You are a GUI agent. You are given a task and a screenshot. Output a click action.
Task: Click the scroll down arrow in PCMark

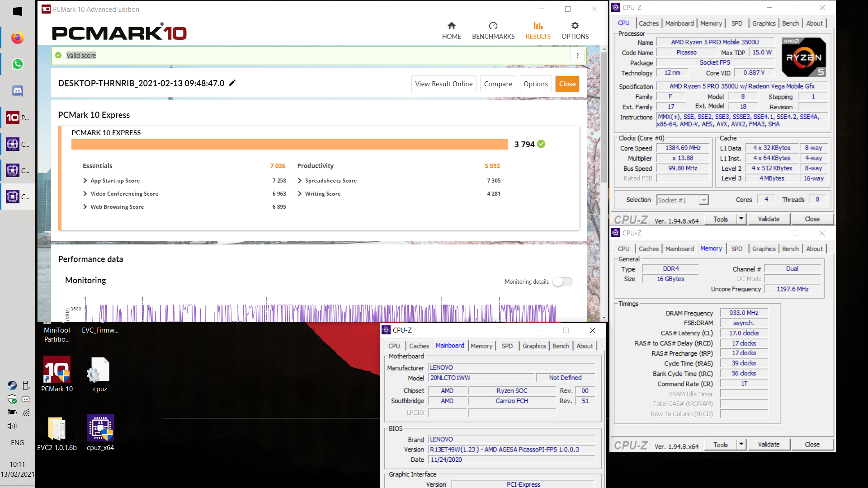(x=604, y=318)
